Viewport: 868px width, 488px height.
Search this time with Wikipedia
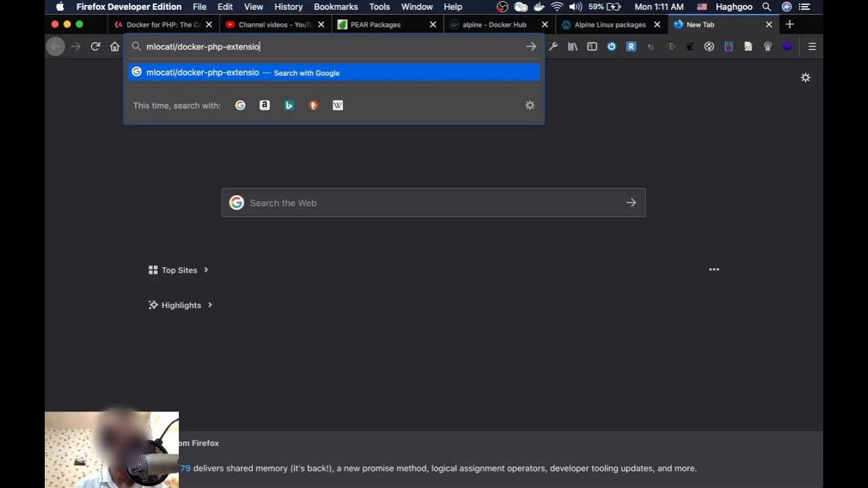[x=338, y=105]
